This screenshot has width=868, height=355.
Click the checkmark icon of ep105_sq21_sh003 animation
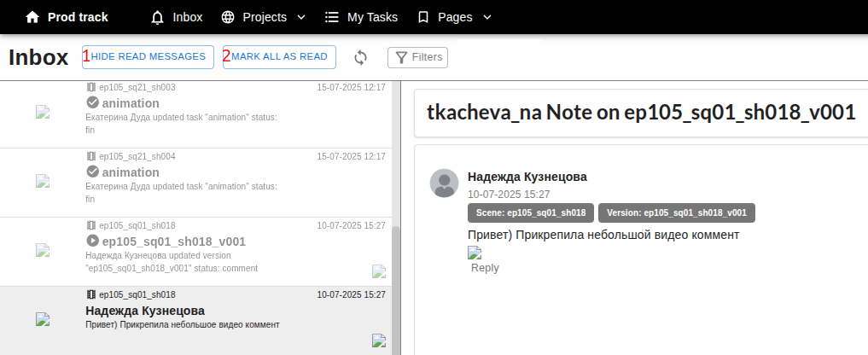point(92,102)
